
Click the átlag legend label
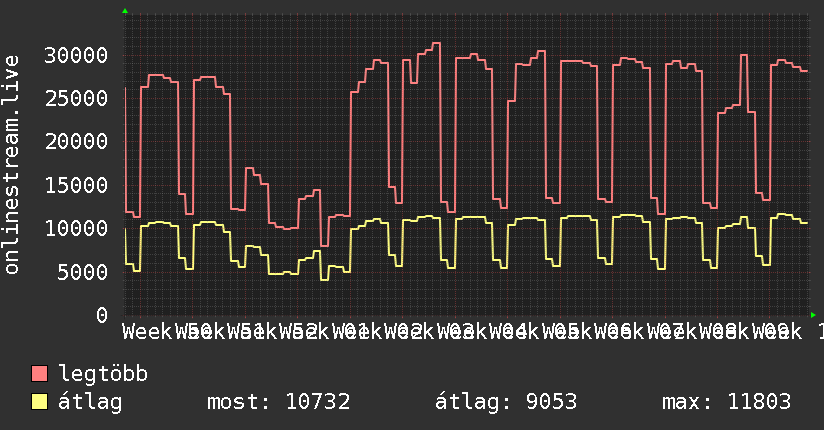[x=90, y=402]
